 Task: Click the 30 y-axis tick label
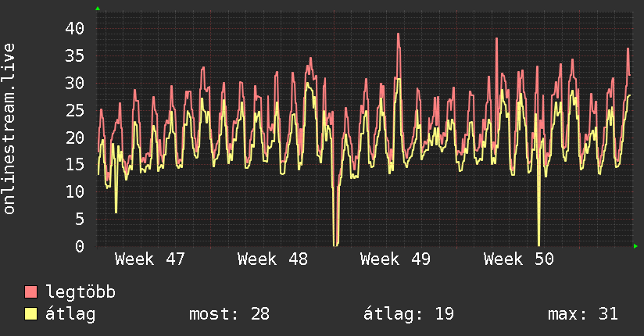coord(75,83)
